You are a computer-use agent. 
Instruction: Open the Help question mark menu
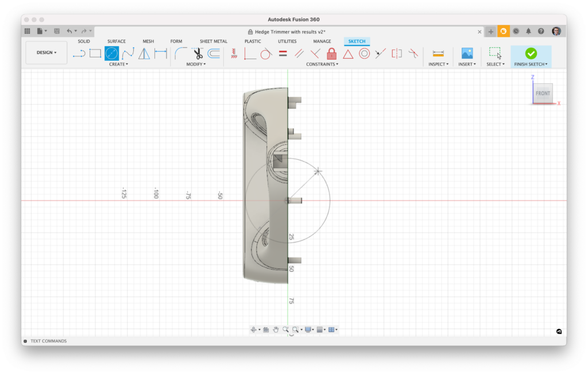click(541, 31)
